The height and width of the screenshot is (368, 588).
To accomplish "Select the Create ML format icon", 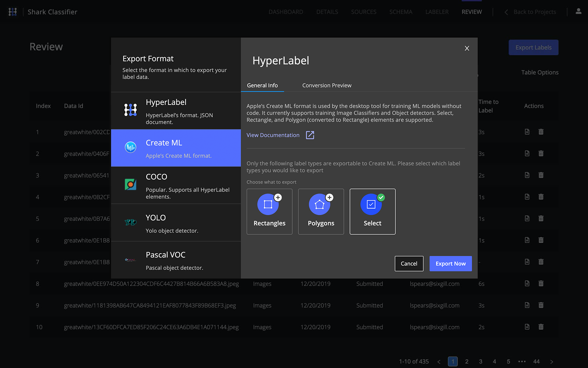I will [130, 147].
